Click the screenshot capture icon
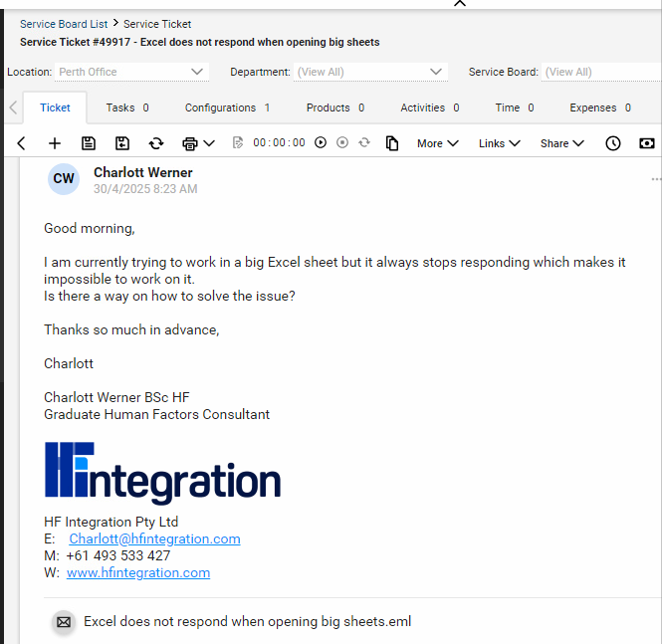This screenshot has height=644, width=662. point(647,143)
